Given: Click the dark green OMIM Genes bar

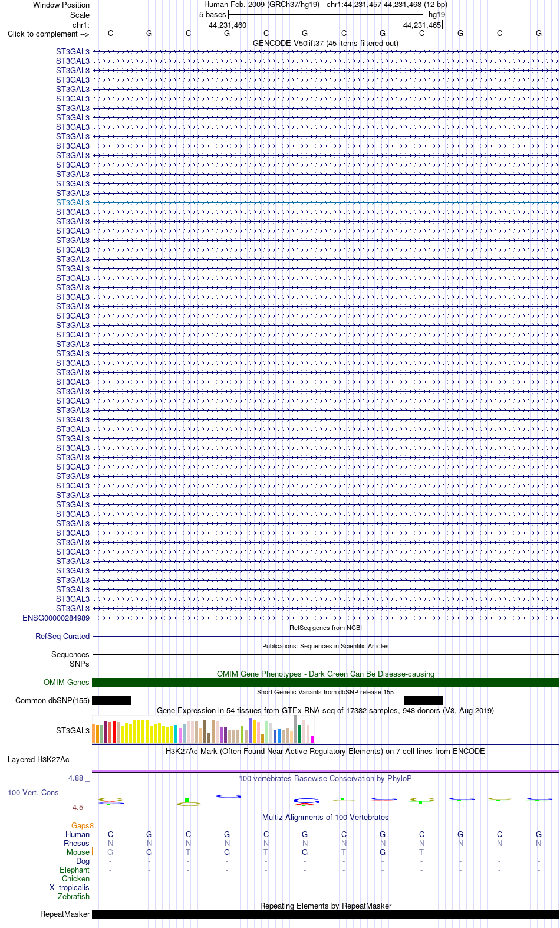Looking at the screenshot, I should pos(325,682).
